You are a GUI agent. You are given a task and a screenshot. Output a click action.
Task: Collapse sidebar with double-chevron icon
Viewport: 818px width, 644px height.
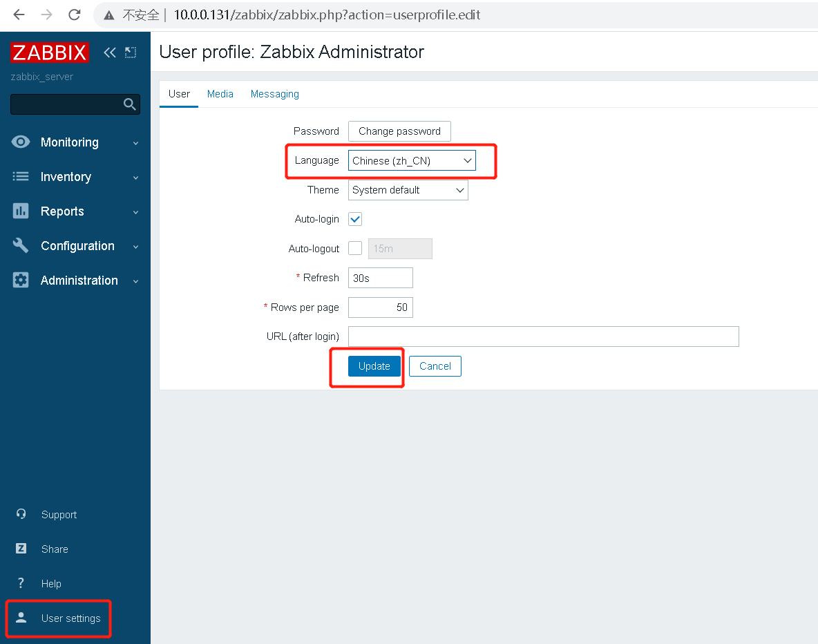click(110, 53)
